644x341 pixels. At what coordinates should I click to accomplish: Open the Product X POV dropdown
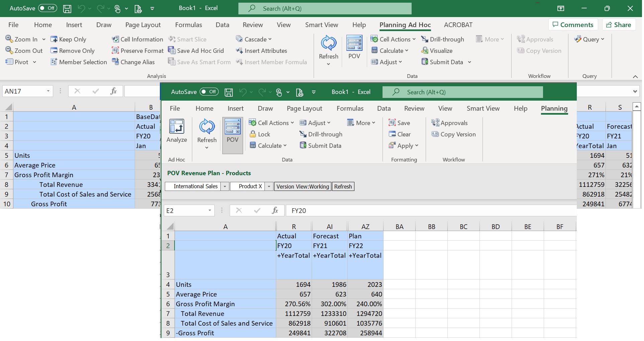click(x=269, y=187)
